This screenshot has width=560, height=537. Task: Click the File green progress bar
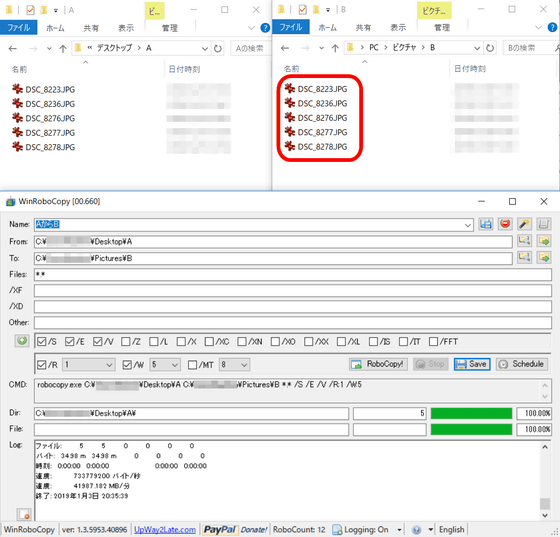point(471,429)
